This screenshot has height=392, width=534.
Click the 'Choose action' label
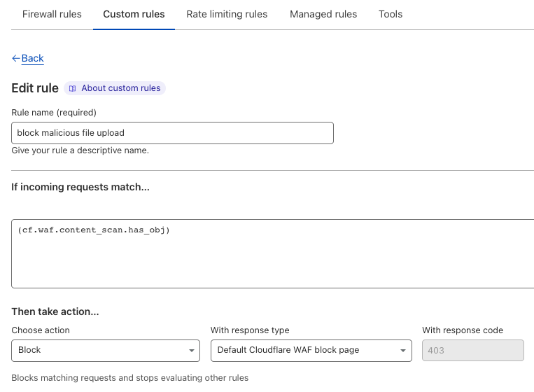coord(41,330)
